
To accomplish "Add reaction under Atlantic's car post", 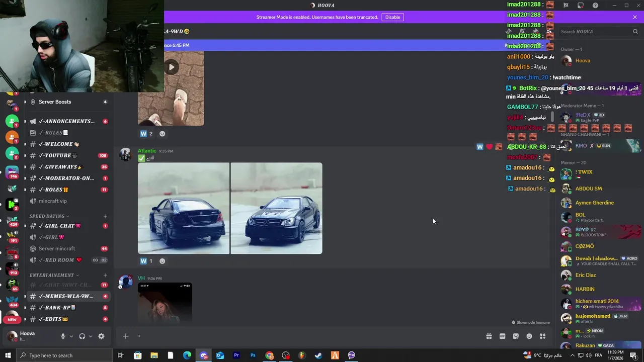I will click(x=162, y=261).
